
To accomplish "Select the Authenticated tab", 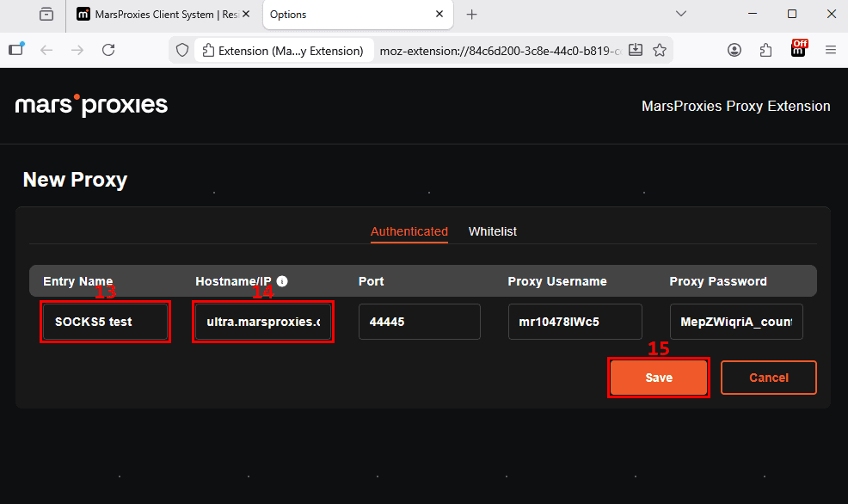I will [x=409, y=231].
